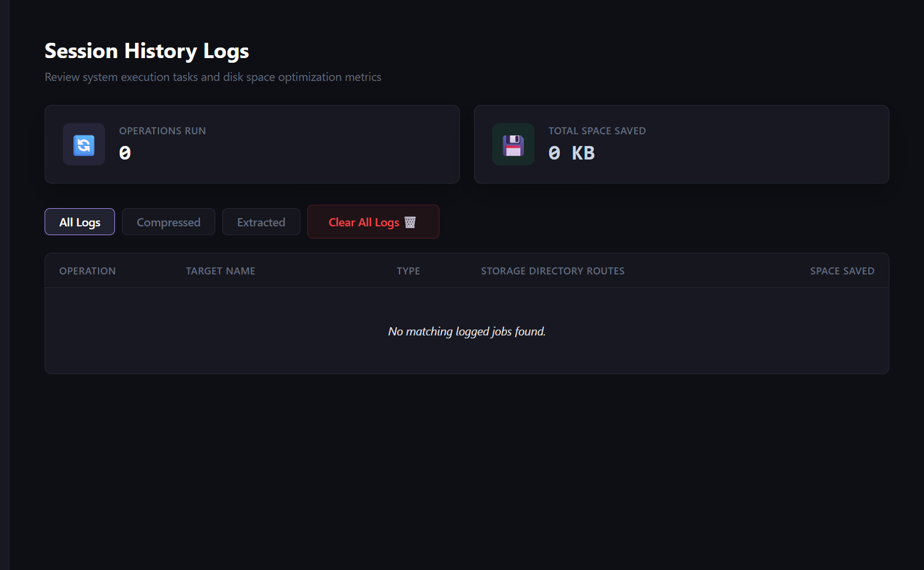Switch to the Compressed filter tab
Screen dimensions: 924x570
168,222
